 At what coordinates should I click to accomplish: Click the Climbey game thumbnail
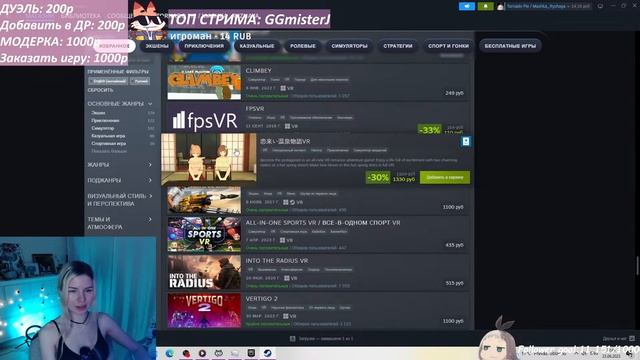coord(204,82)
